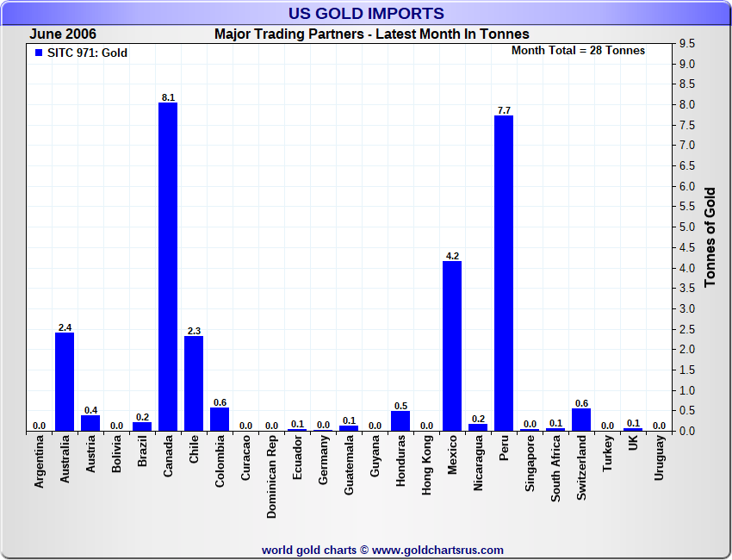The width and height of the screenshot is (732, 560).
Task: Click the 9.5 tick on y-axis
Action: coord(687,43)
